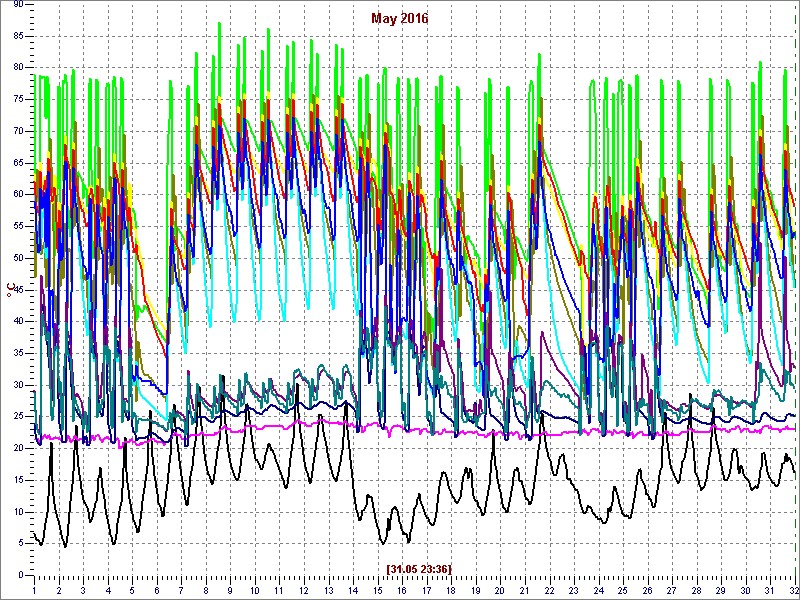Select the 0 label on the temperature axis
Screen dimensions: 800x600
pos(21,576)
